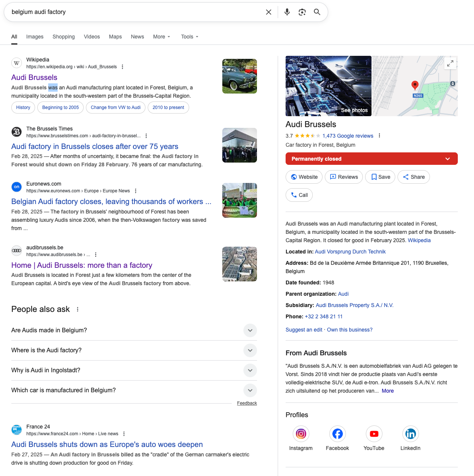Switch to the Videos tab
Image resolution: width=474 pixels, height=476 pixels.
pyautogui.click(x=92, y=37)
